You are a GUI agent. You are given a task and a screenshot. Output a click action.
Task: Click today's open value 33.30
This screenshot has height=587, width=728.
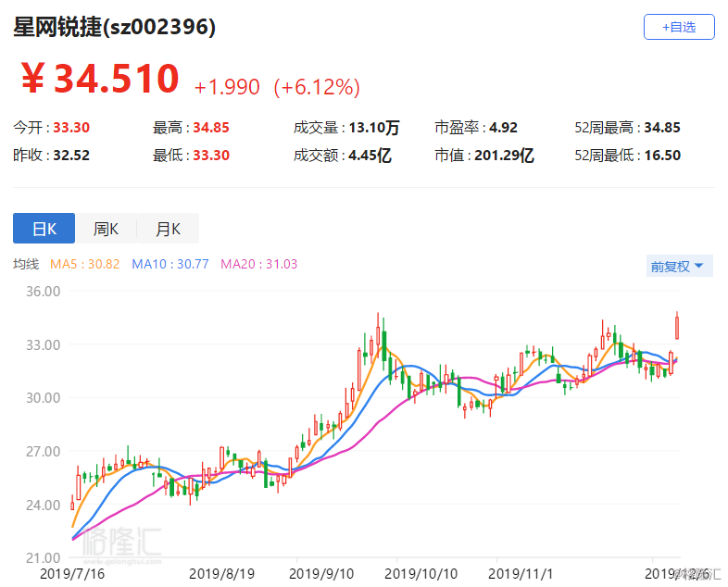(71, 127)
